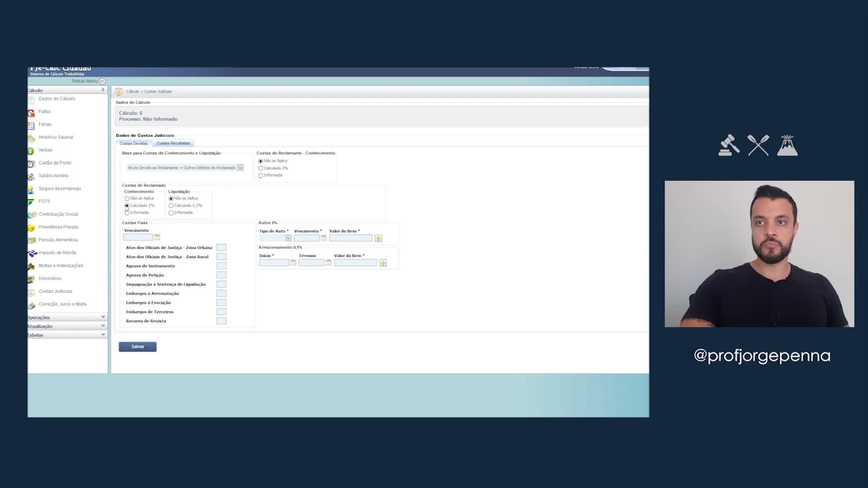Select Liquidação Não se Aplica radio

coord(171,199)
